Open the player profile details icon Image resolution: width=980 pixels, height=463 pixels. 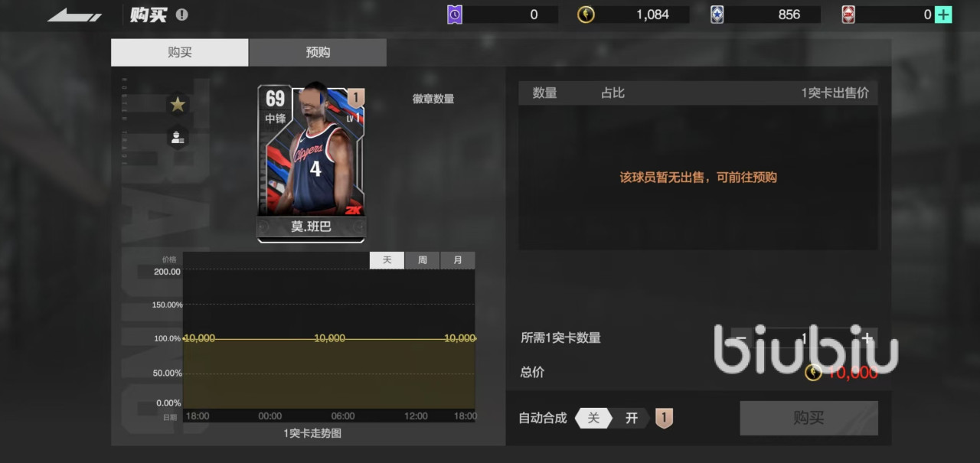178,138
